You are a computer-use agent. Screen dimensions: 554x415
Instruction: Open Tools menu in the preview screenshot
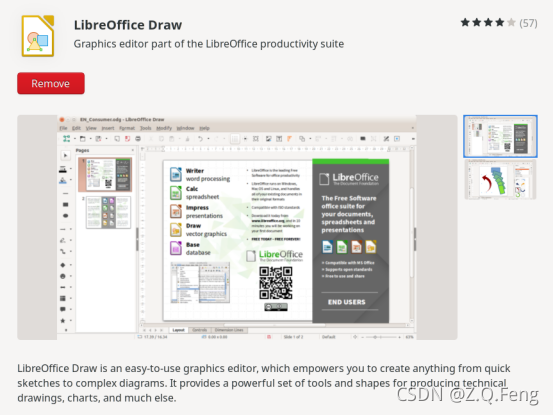pyautogui.click(x=146, y=128)
